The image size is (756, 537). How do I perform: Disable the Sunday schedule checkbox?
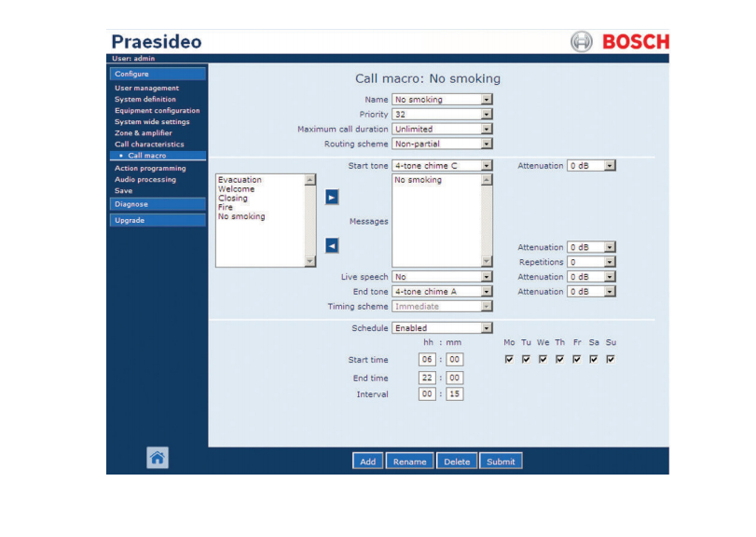(611, 359)
